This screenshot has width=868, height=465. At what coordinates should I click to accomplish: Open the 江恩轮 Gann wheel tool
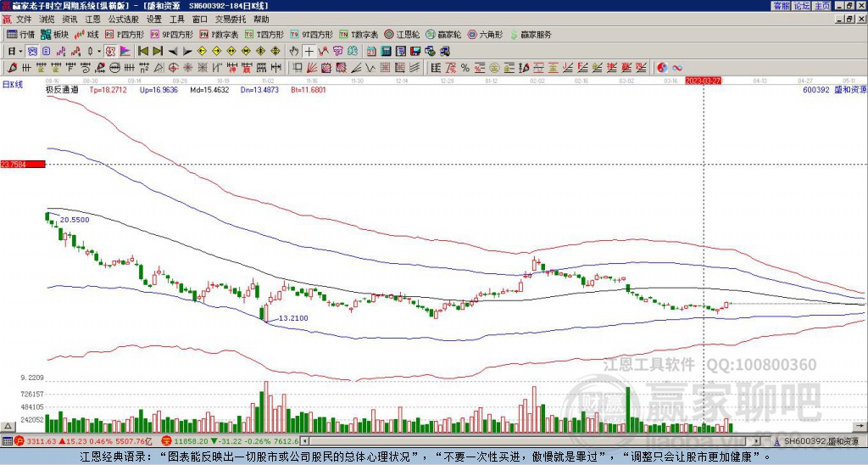point(404,35)
